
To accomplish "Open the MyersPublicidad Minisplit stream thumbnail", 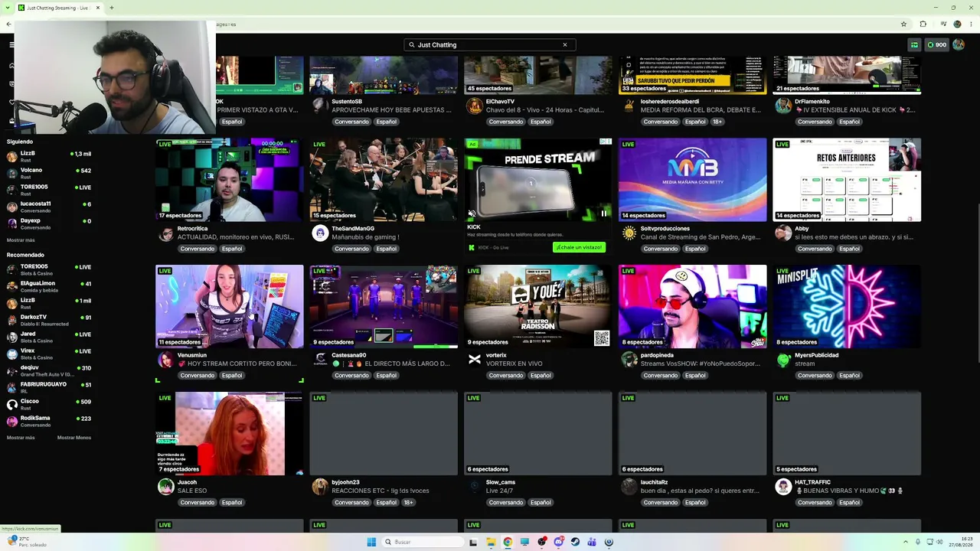I will 847,307.
